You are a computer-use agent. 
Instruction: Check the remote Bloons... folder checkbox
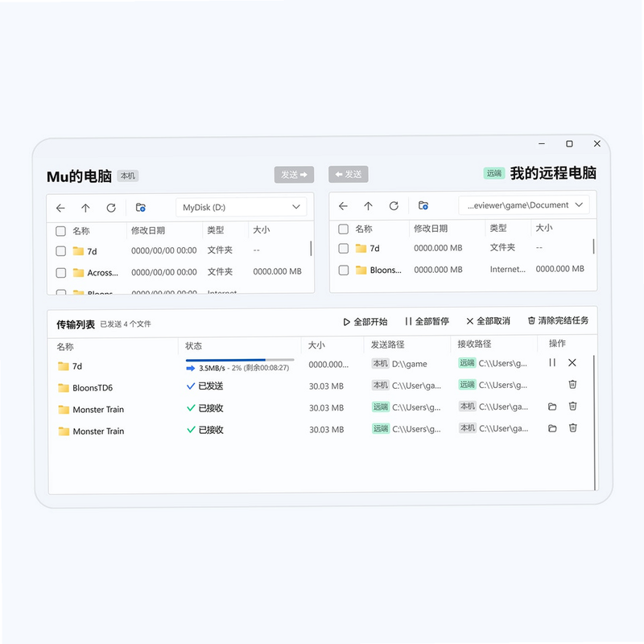[x=344, y=270]
